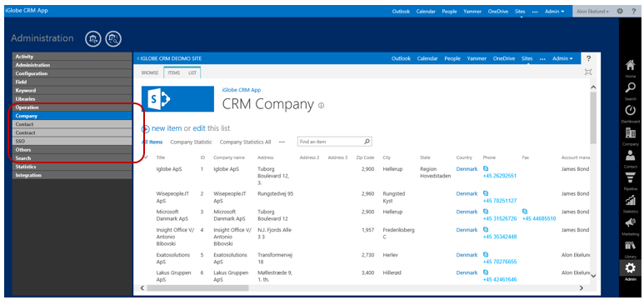Open Calendar in the inner frame bar
This screenshot has width=644, height=300.
point(427,59)
